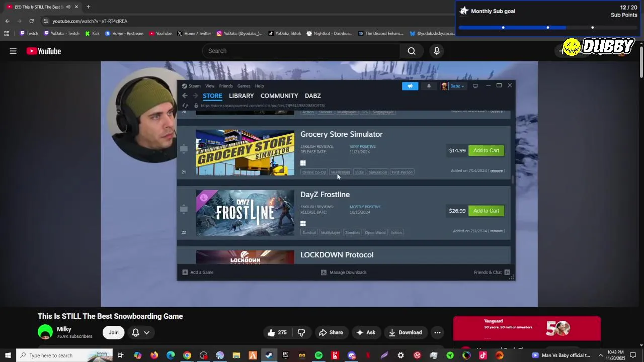Image resolution: width=644 pixels, height=362 pixels.
Task: Open Steam from the Windows taskbar
Action: [269, 355]
